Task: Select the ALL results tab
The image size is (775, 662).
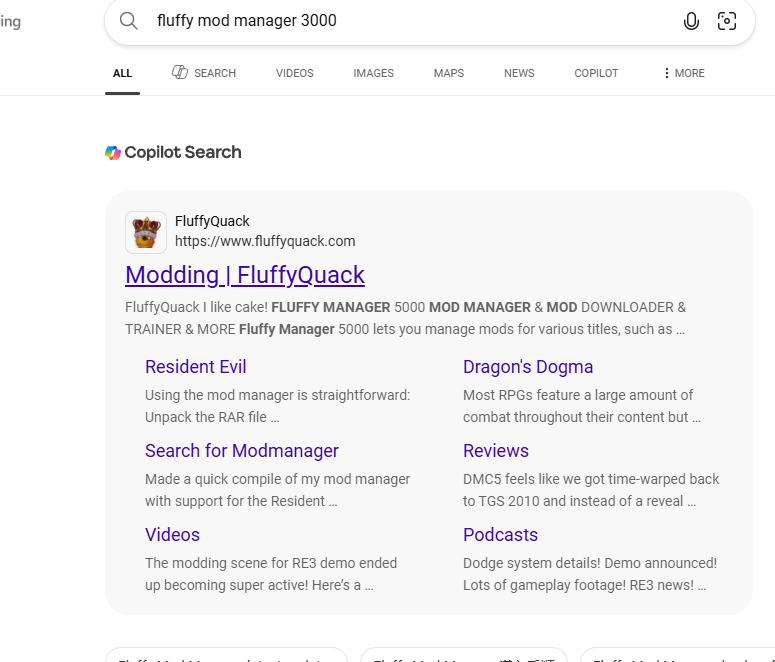Action: click(x=122, y=73)
